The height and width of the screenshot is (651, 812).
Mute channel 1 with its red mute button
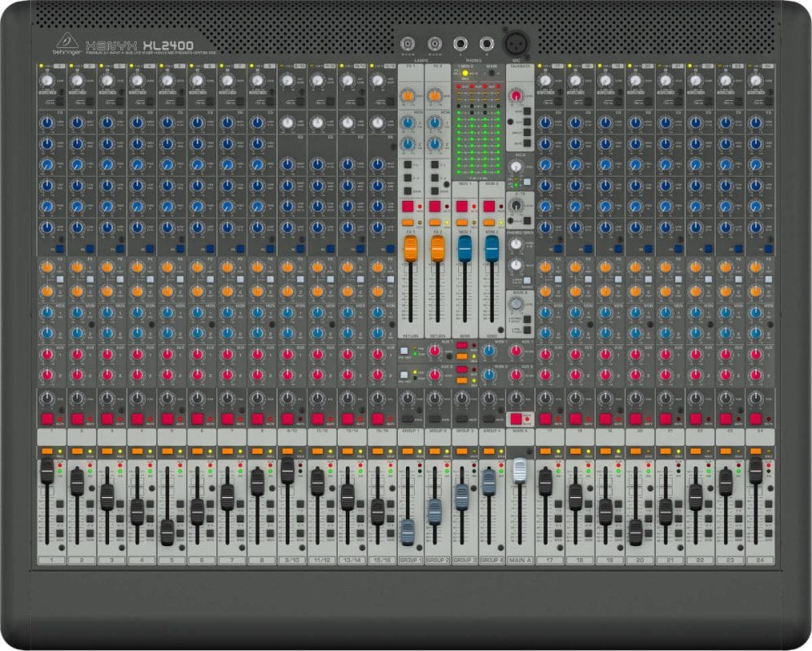[x=46, y=417]
